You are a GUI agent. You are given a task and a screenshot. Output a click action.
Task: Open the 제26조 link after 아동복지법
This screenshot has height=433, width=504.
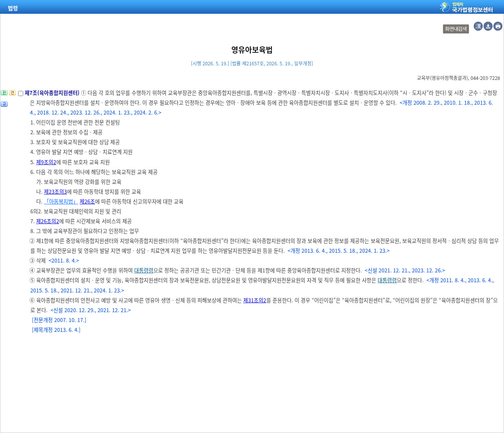tap(87, 202)
